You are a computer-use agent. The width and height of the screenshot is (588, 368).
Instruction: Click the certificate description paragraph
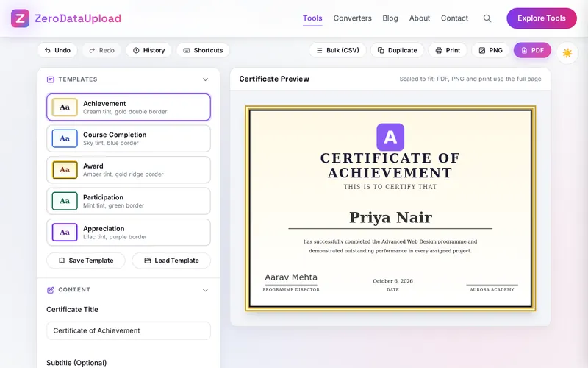tap(390, 247)
